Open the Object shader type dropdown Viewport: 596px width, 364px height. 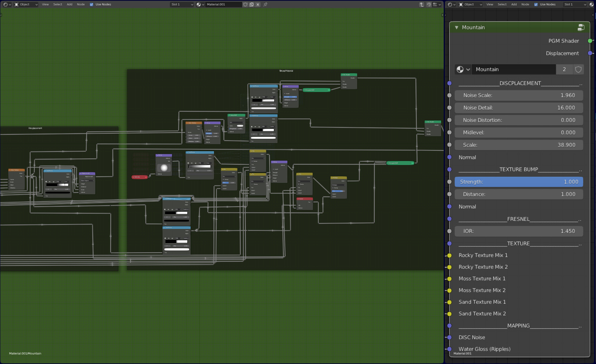(26, 4)
